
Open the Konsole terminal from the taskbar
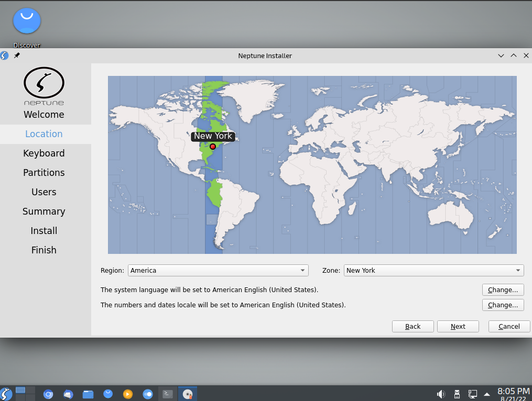point(167,394)
